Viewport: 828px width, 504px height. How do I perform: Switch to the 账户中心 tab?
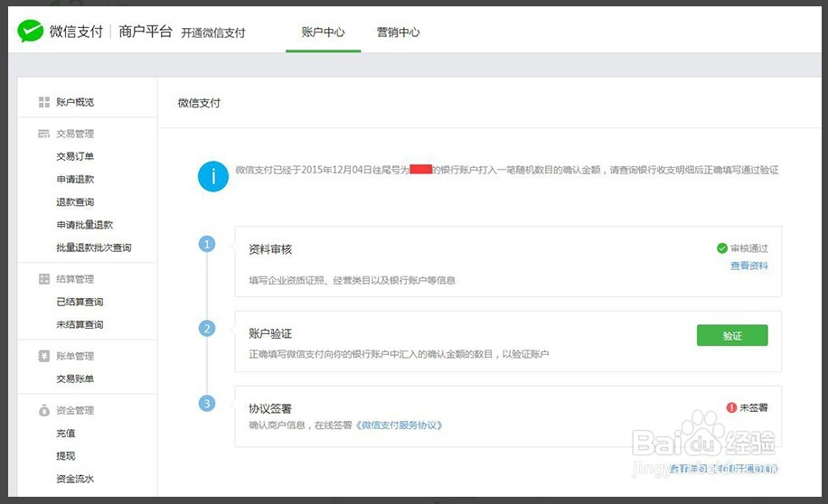coord(323,33)
